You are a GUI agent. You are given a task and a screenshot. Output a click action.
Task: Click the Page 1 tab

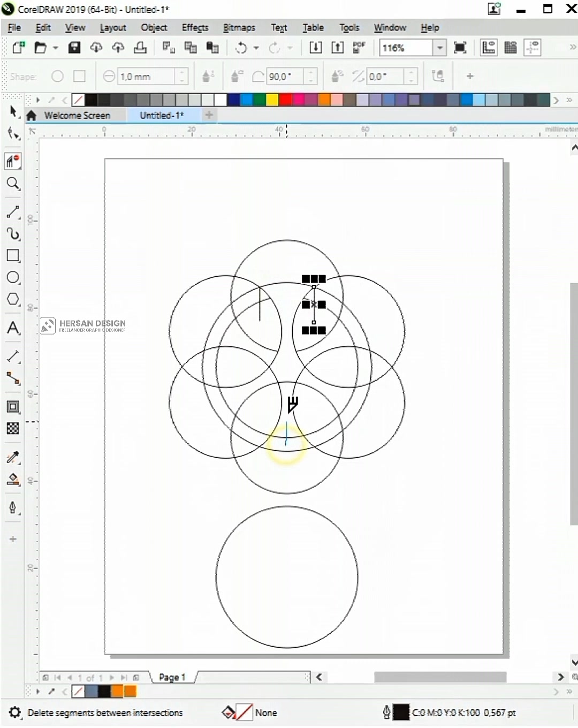pos(172,677)
